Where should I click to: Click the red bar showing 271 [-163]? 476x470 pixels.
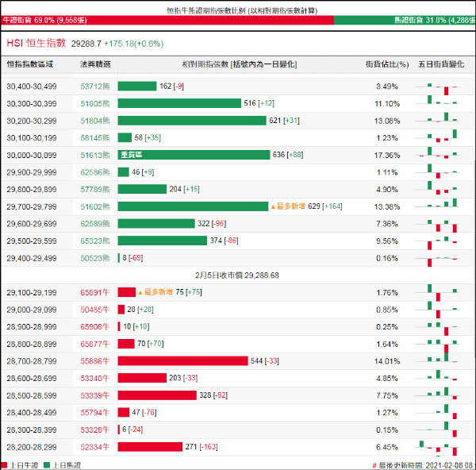(150, 447)
